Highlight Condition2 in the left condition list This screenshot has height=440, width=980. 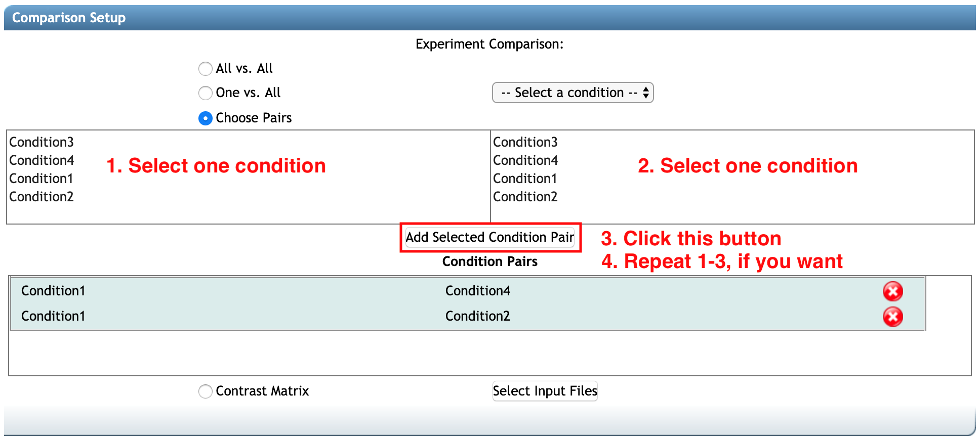(41, 196)
